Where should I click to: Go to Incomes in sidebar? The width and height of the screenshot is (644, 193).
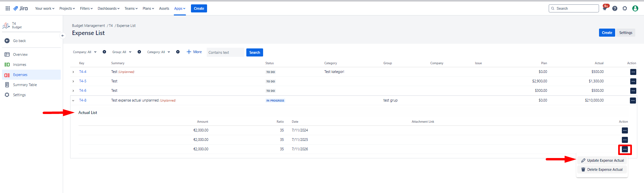(19, 65)
